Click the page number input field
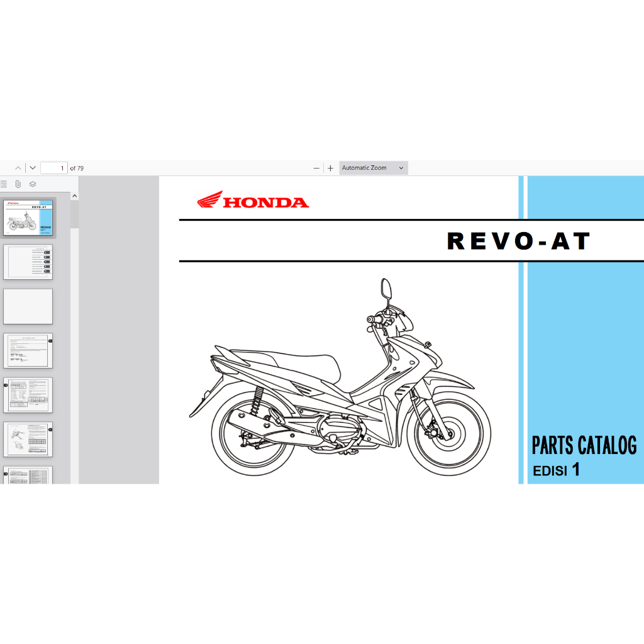Image resolution: width=644 pixels, height=644 pixels. (x=54, y=168)
